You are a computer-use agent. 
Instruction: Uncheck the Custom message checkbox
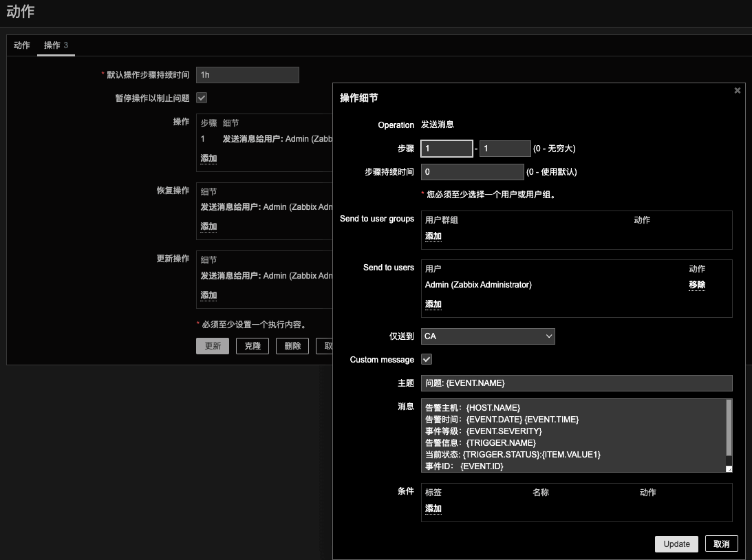(x=427, y=359)
